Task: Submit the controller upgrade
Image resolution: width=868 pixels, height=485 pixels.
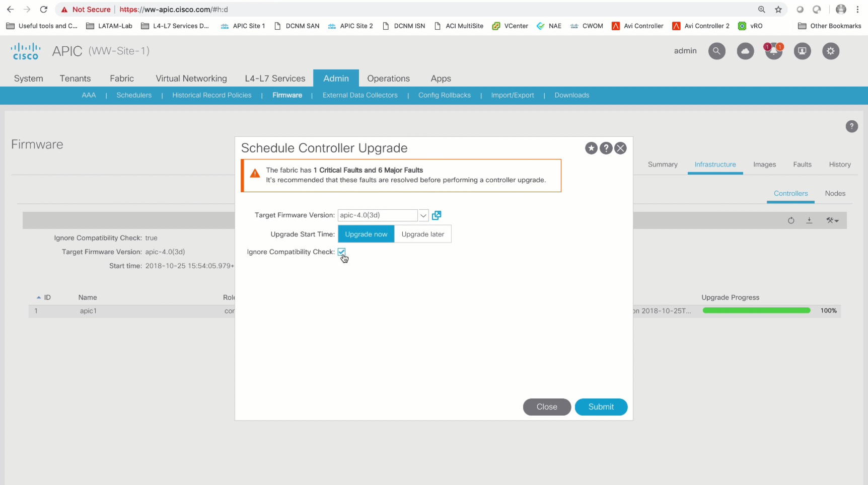Action: (x=601, y=407)
